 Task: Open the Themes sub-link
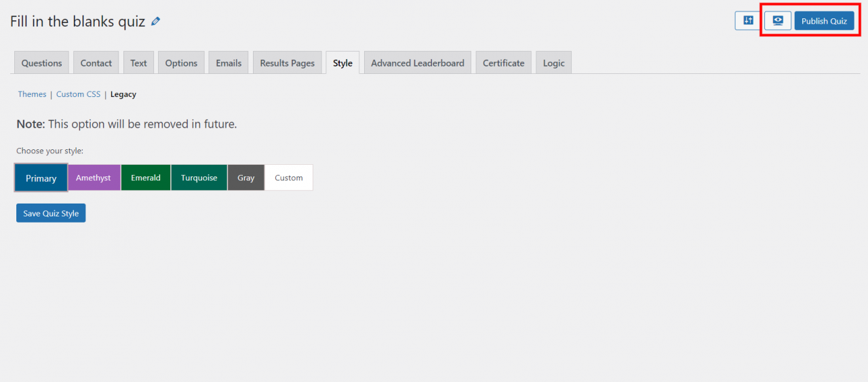[32, 94]
